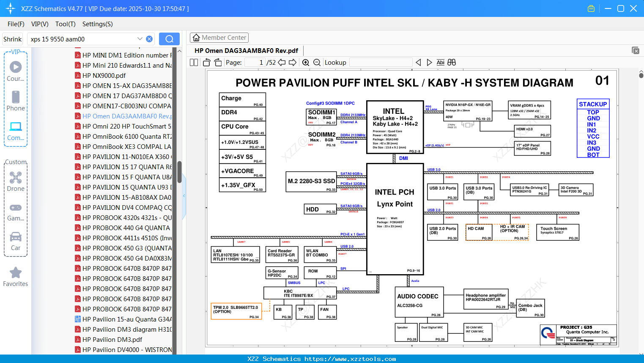Open HP OMEN 17 DAG37AMB8D0 file
Screen dimensions: 644x363
[x=123, y=96]
